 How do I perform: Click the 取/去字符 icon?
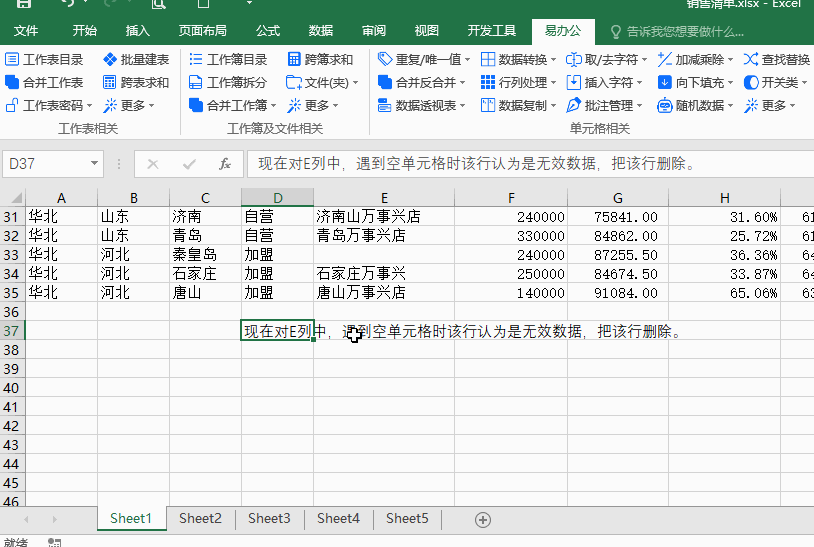[x=574, y=60]
